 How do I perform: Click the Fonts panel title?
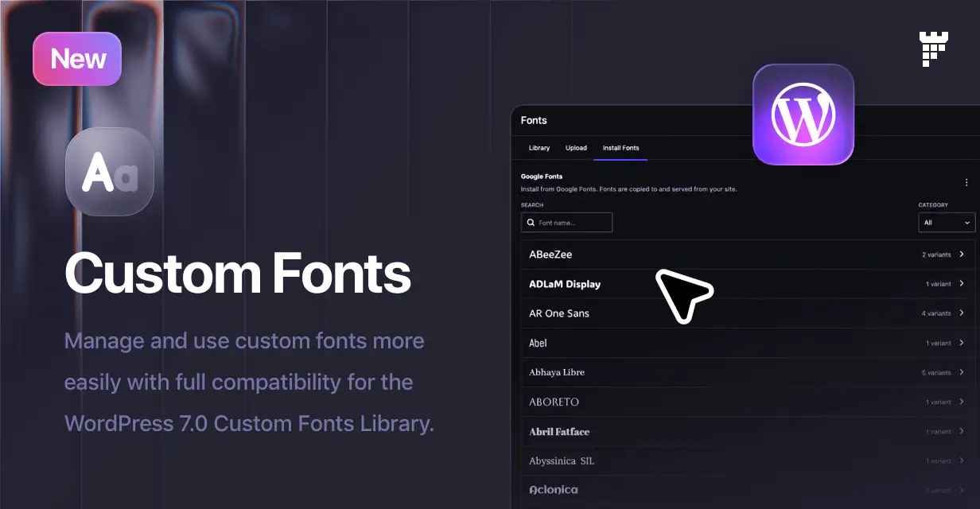click(x=534, y=120)
